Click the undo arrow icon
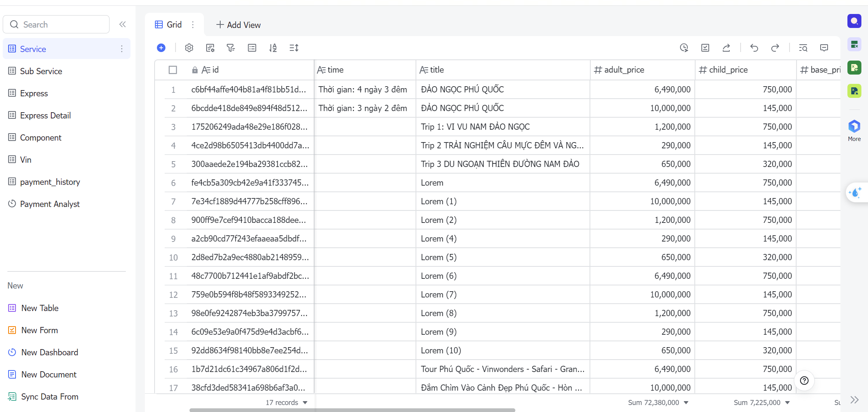Screen dimensions: 868x412 click(754, 48)
